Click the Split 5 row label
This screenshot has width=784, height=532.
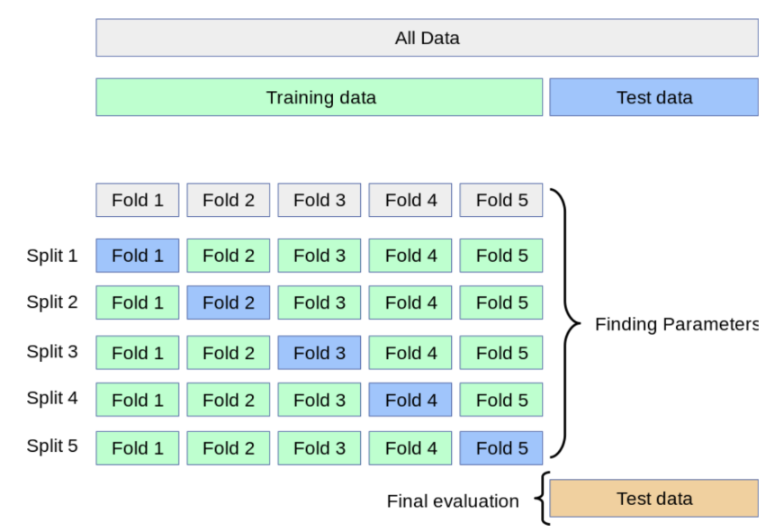coord(52,446)
